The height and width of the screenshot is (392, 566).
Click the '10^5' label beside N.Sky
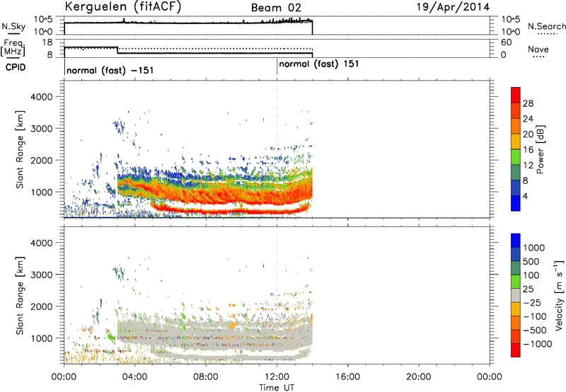tap(43, 19)
